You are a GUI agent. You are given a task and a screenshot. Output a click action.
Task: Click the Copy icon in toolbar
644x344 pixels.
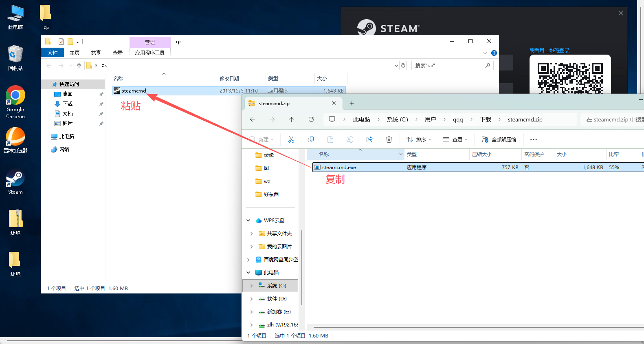pyautogui.click(x=311, y=140)
